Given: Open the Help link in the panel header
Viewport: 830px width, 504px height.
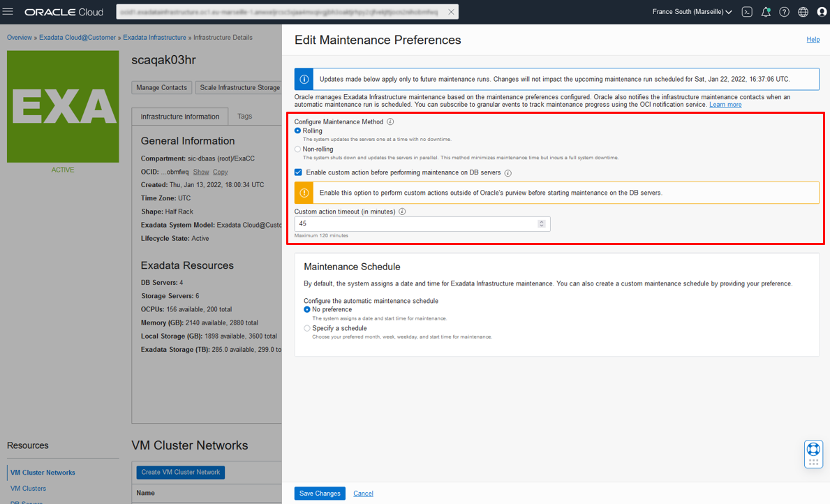Looking at the screenshot, I should click(x=813, y=40).
